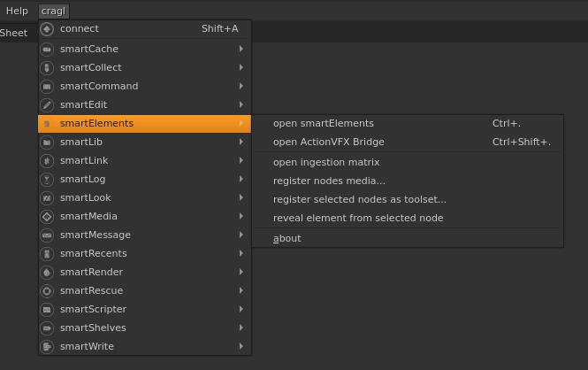Screen dimensions: 588x370
Task: Expand the smartRender submenu arrow
Action: (x=241, y=272)
